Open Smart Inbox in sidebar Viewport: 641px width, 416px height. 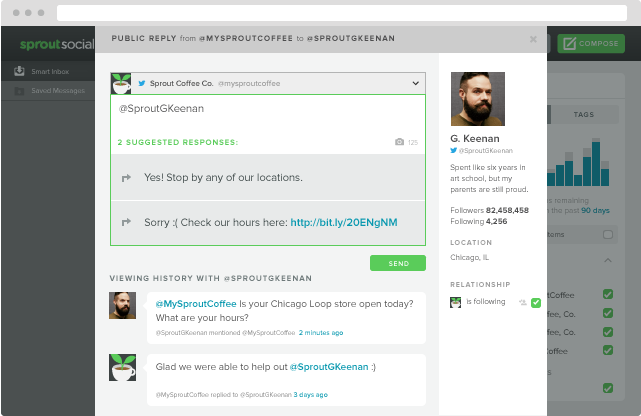[48, 71]
